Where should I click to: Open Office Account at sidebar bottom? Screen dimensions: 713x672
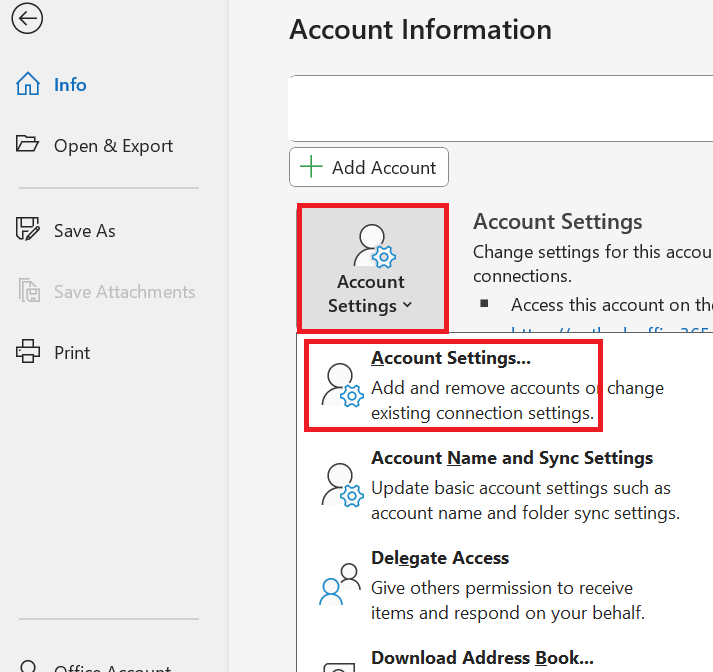click(112, 667)
